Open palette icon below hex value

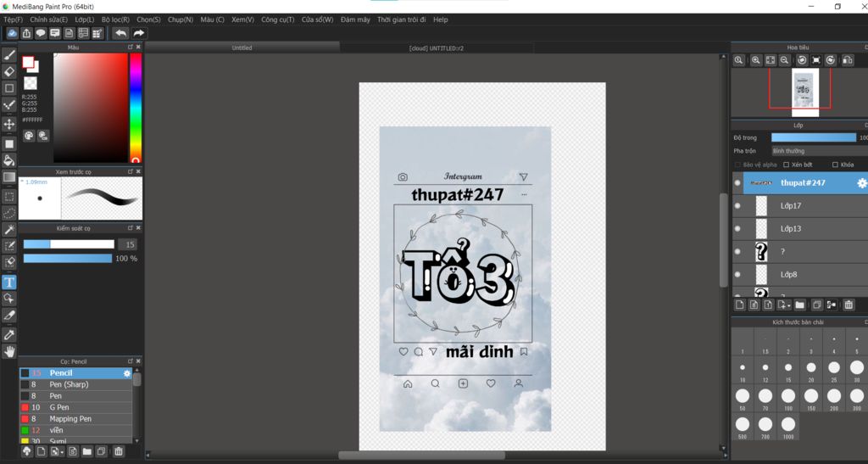point(29,136)
